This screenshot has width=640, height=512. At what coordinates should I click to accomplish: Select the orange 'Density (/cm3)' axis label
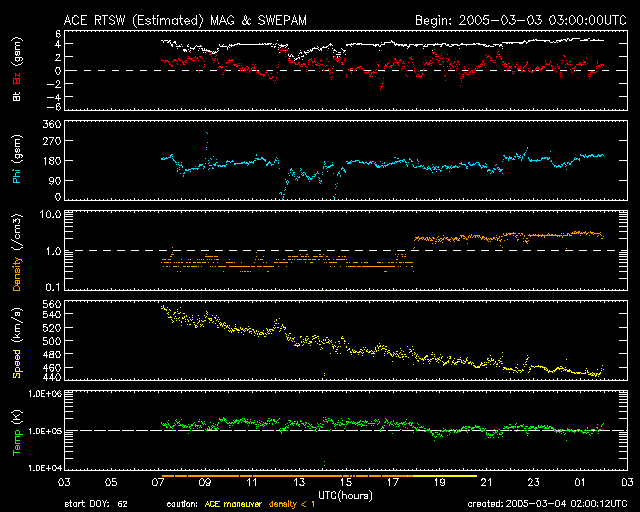17,252
